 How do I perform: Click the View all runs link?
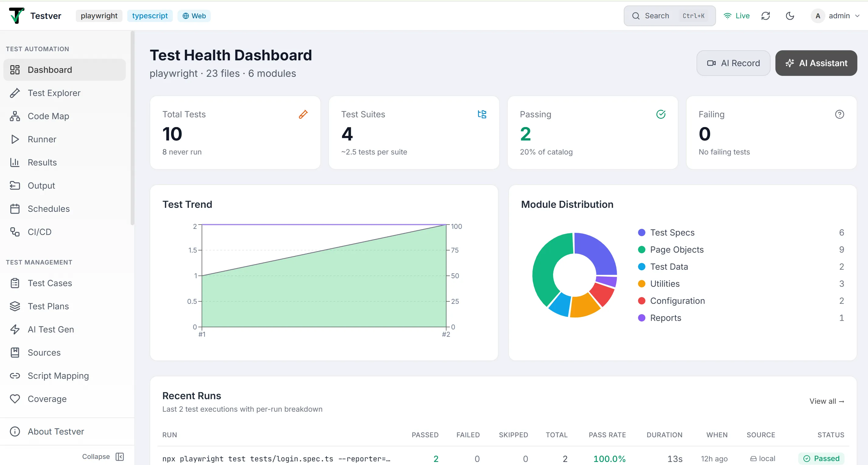click(827, 401)
